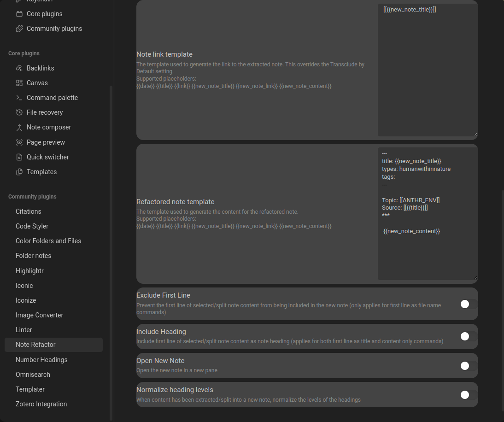Screen dimensions: 504x422
Task: Click the Canvas grid icon
Action: coord(19,83)
